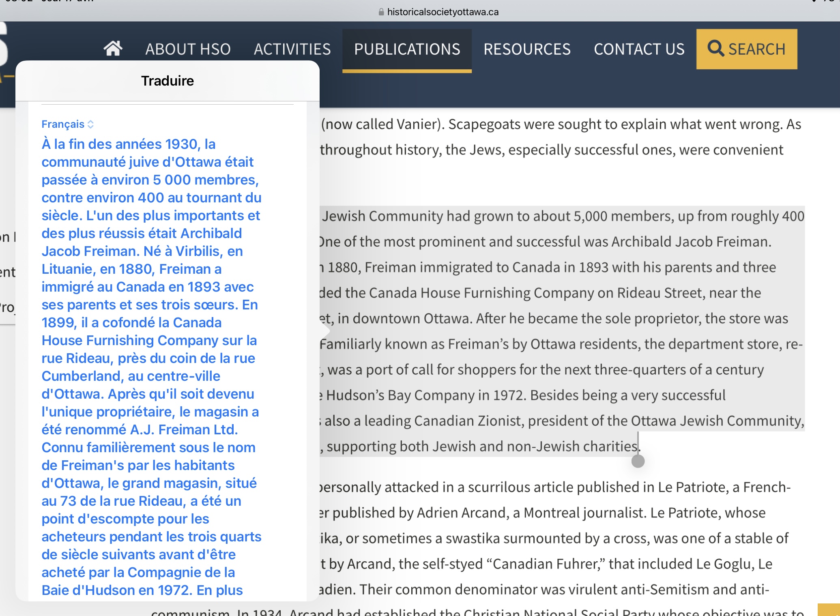Click text '(now called Vanier)'
Image resolution: width=840 pixels, height=616 pixels.
382,124
